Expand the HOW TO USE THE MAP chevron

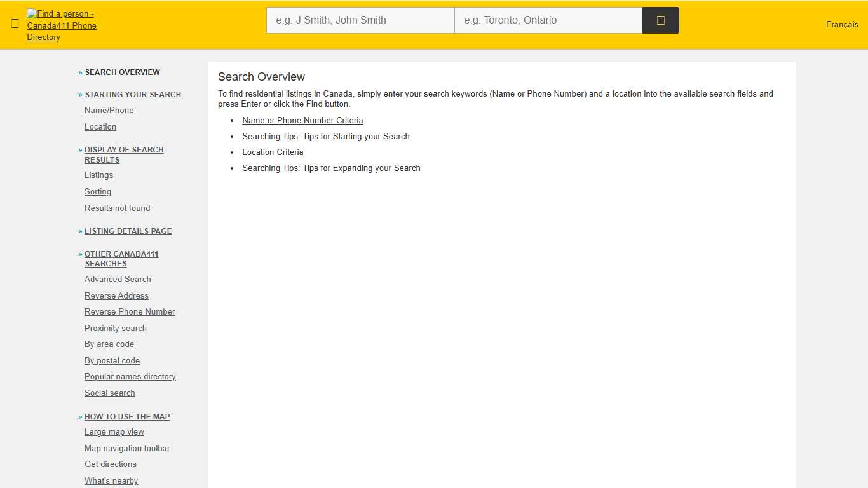coord(80,416)
